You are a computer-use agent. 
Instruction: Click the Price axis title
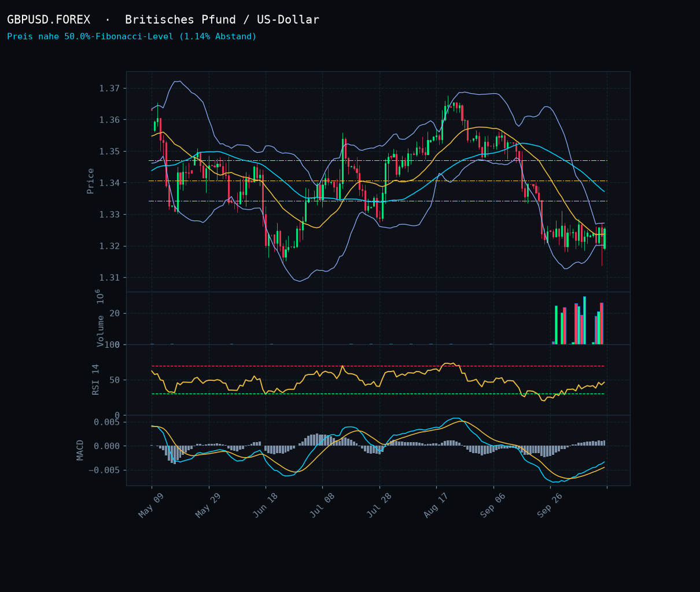point(91,181)
